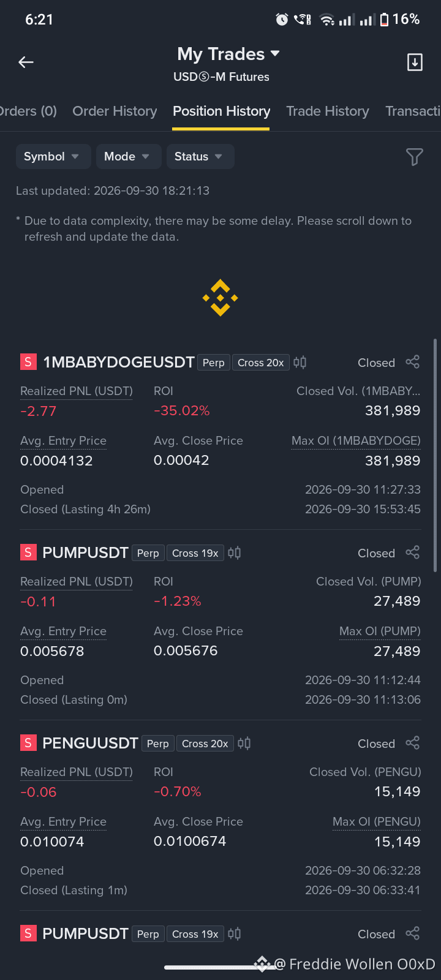Open the Symbol filter dropdown
The height and width of the screenshot is (980, 441).
[x=53, y=156]
